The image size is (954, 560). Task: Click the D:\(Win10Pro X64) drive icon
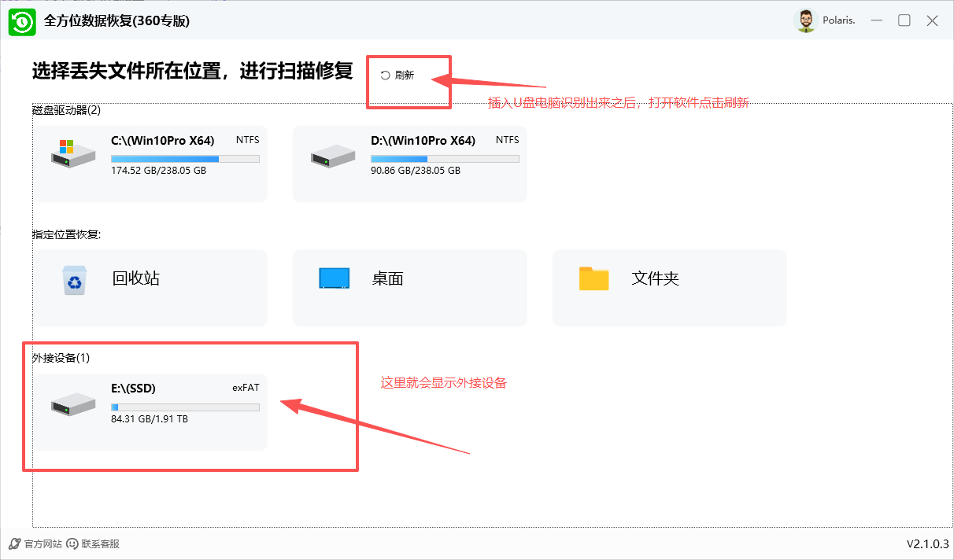point(332,156)
